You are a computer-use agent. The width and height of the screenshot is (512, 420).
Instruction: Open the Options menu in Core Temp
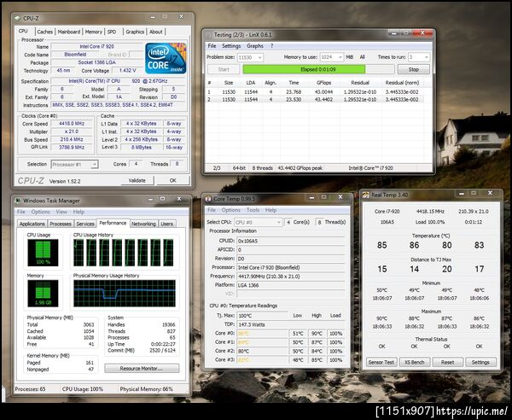click(231, 210)
